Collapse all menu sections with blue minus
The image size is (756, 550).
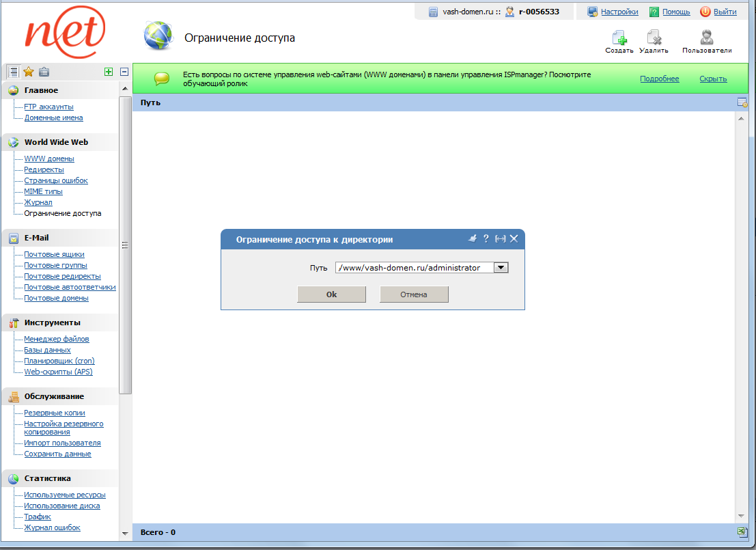(124, 72)
